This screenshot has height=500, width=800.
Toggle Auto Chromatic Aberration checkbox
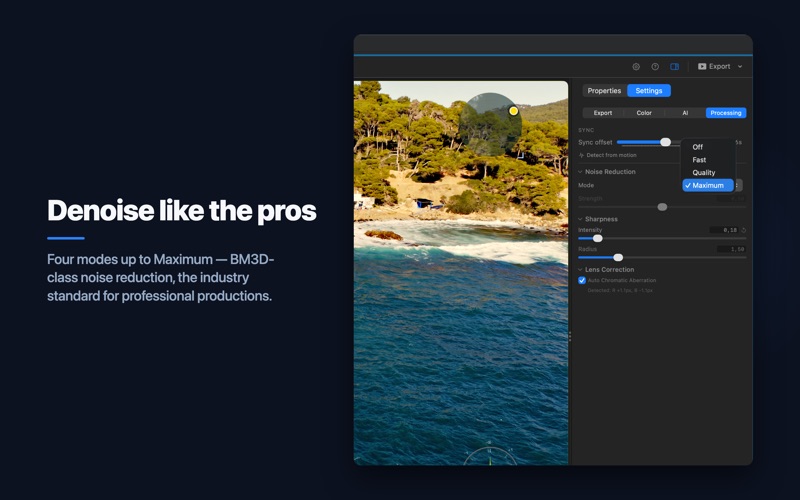pos(582,280)
